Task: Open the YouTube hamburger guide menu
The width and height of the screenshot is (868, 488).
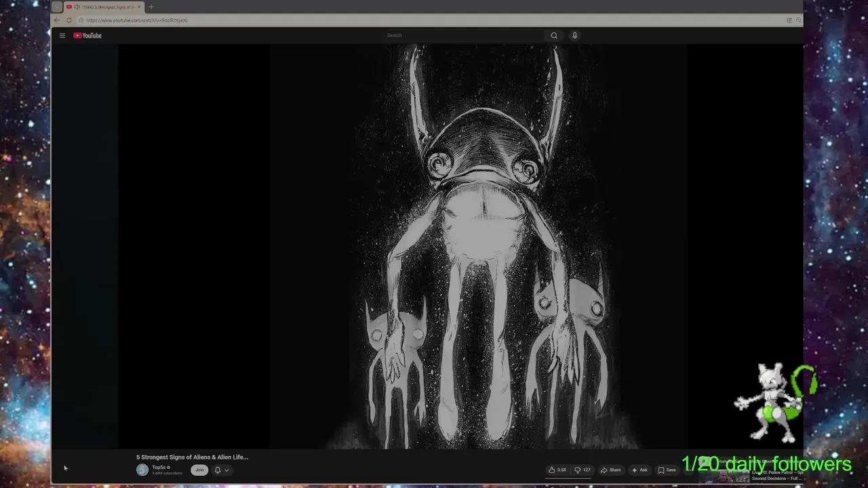Action: (x=62, y=35)
